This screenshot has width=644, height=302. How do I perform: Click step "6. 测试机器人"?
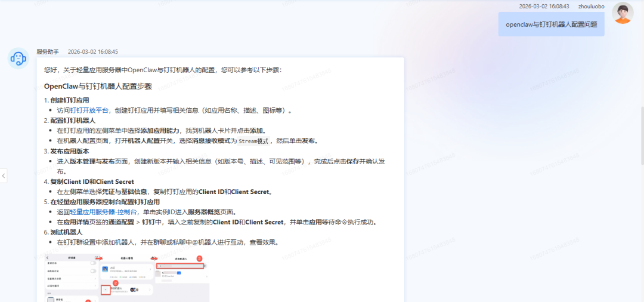click(x=64, y=232)
